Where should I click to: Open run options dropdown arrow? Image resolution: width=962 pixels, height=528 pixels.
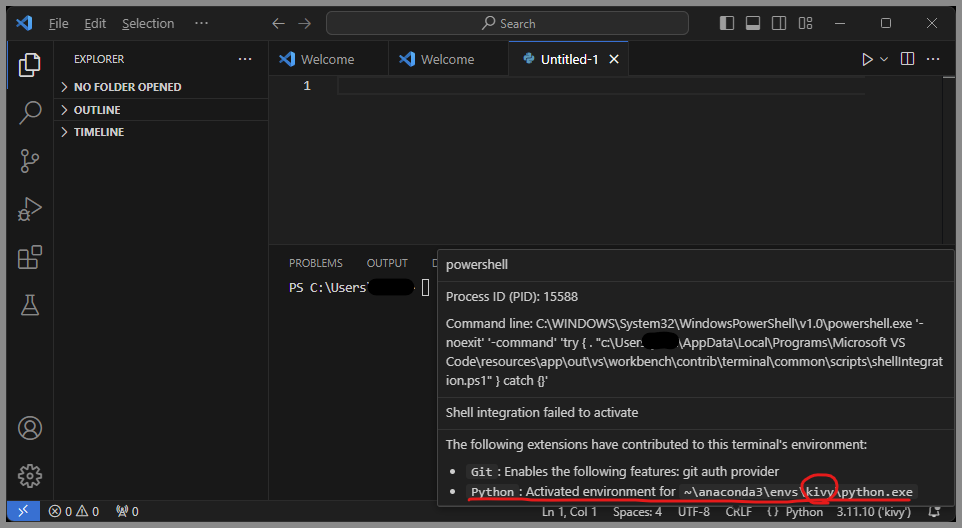coord(884,59)
